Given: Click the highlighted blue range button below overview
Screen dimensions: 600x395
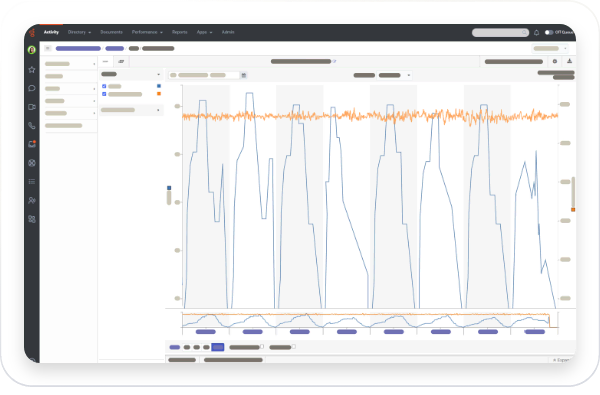Looking at the screenshot, I should (217, 347).
